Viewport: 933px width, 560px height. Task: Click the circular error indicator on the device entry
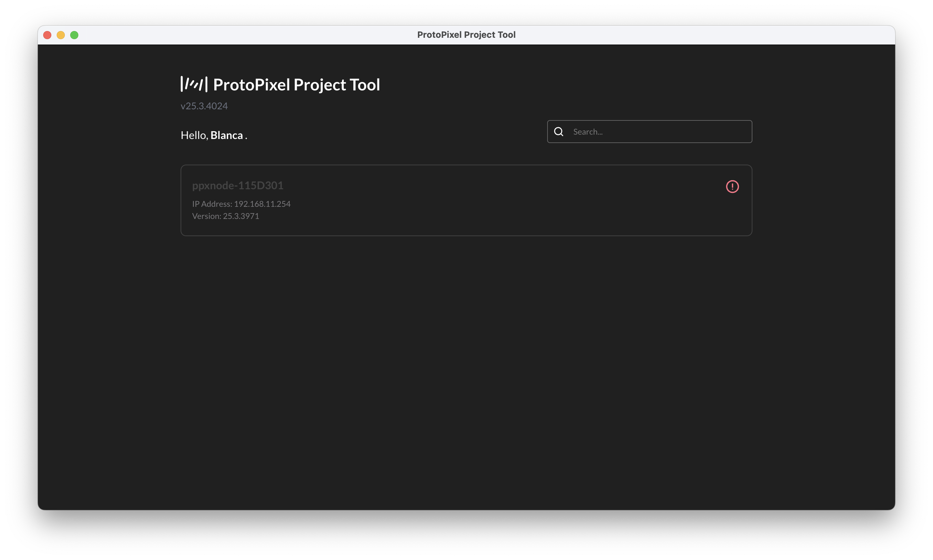[x=732, y=187]
